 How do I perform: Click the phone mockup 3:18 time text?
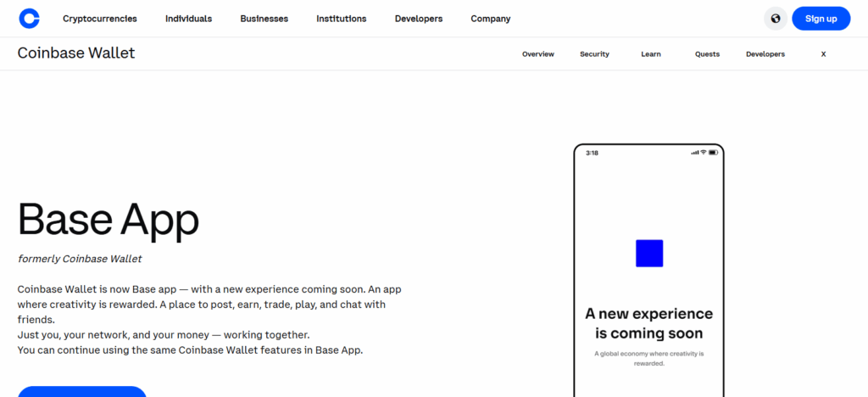click(592, 153)
